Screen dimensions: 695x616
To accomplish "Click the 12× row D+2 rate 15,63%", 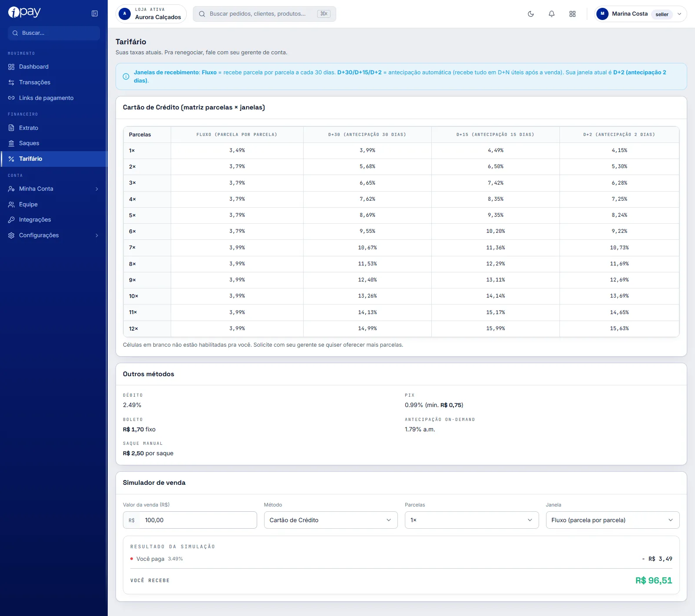I will click(619, 329).
